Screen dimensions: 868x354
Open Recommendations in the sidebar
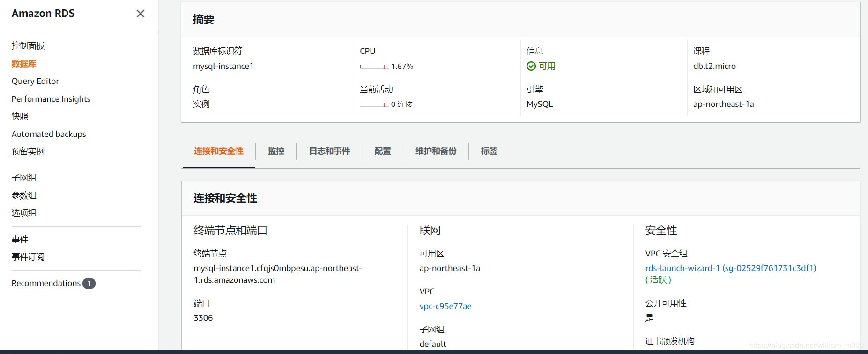pyautogui.click(x=46, y=283)
